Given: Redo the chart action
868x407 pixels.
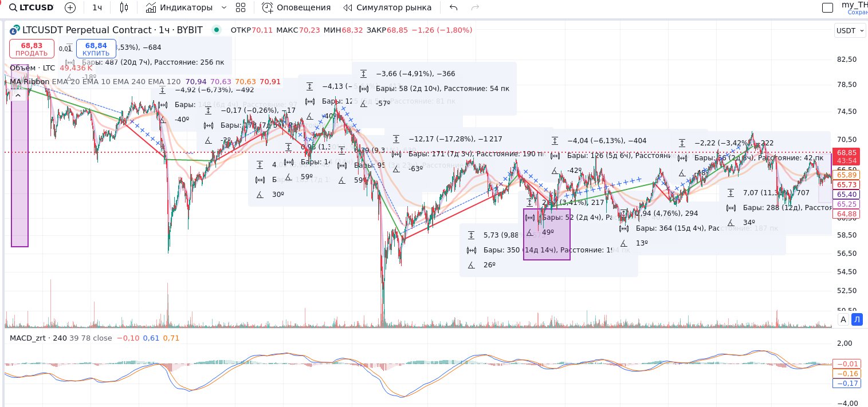Looking at the screenshot, I should [474, 7].
